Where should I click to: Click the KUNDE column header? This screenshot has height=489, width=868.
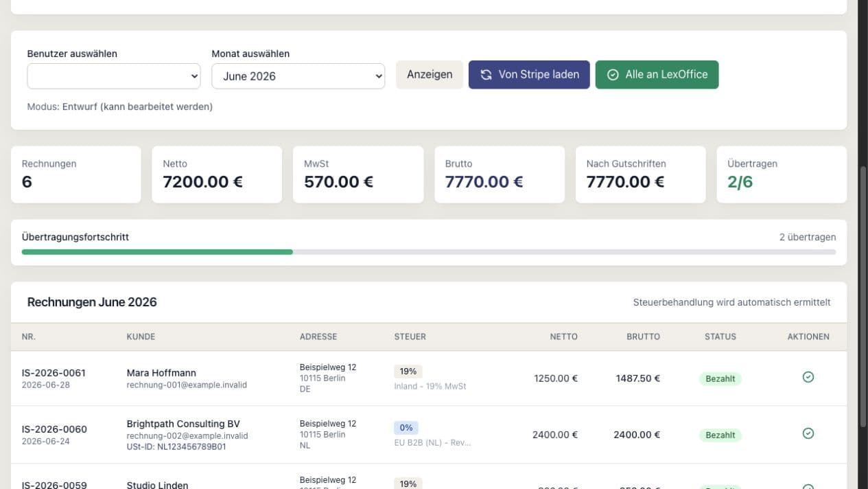(141, 337)
